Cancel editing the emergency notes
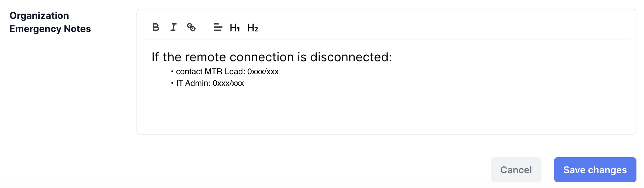The image size is (644, 188). tap(516, 170)
